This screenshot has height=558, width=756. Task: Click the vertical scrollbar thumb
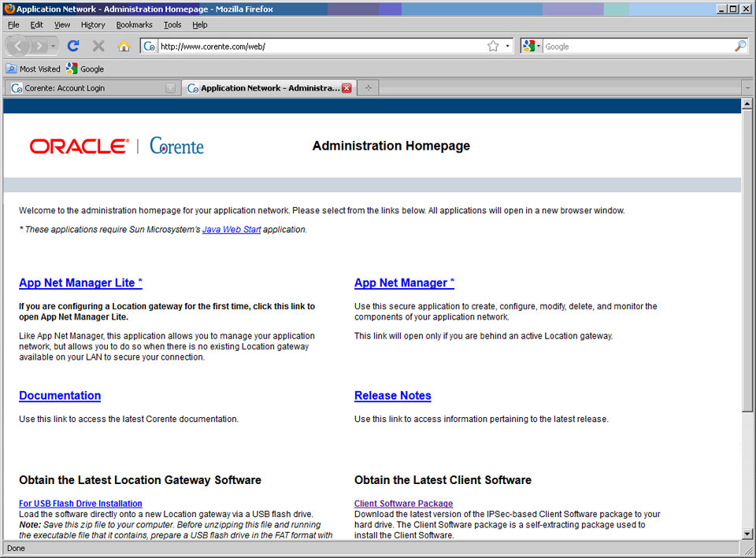point(747,261)
